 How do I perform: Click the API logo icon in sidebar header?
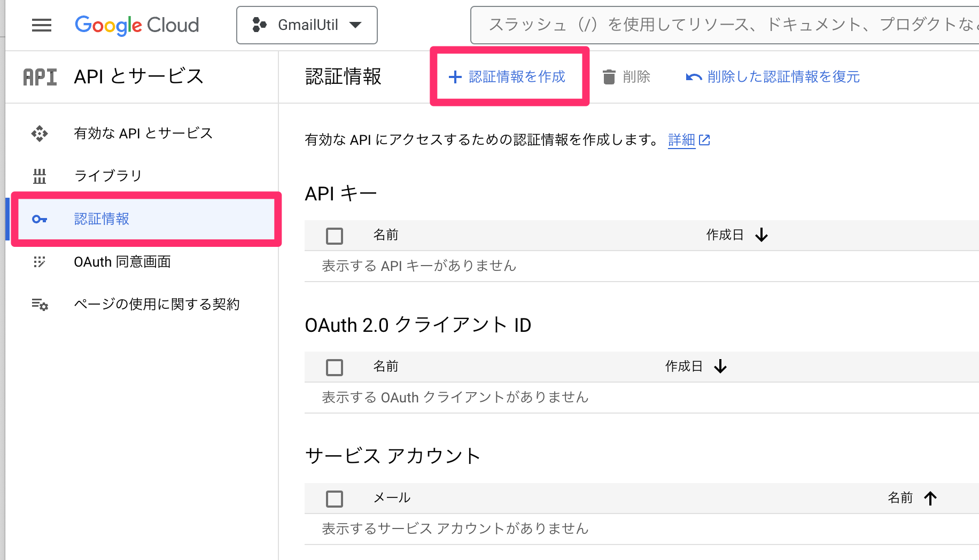40,77
